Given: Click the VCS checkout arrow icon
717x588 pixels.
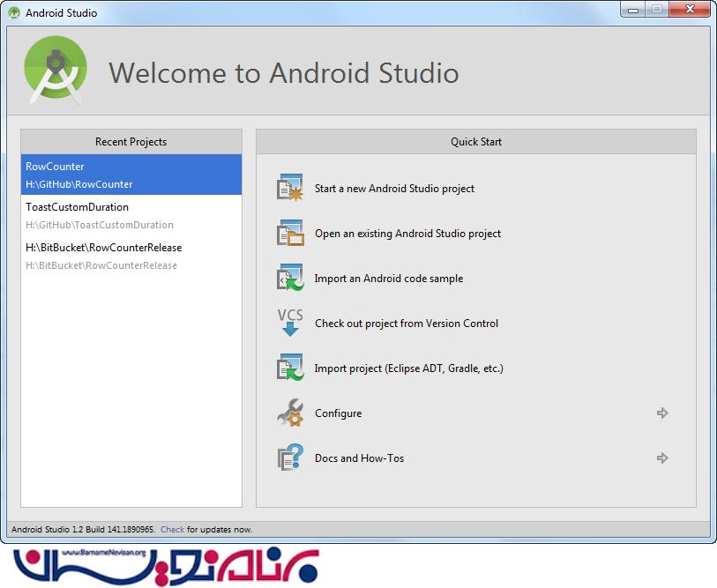Looking at the screenshot, I should coord(289,323).
